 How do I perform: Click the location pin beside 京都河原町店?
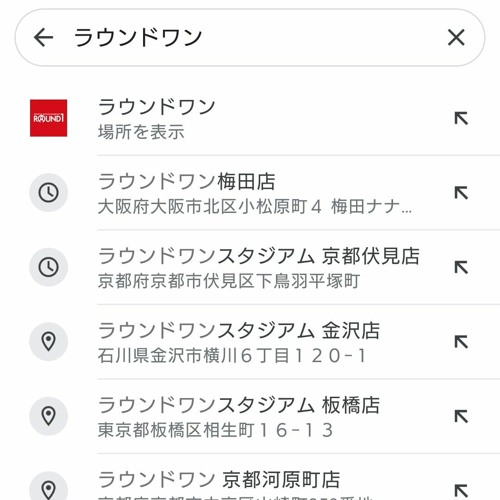coord(49,488)
